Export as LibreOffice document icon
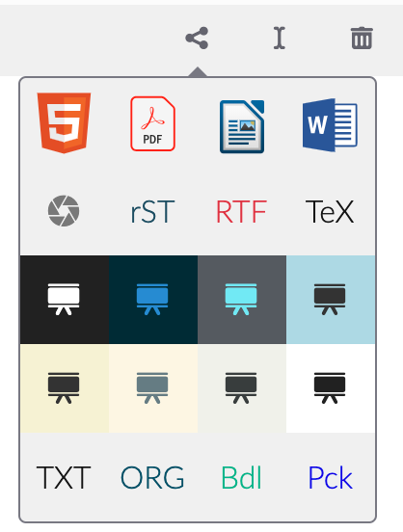The image size is (403, 532). coord(242,126)
